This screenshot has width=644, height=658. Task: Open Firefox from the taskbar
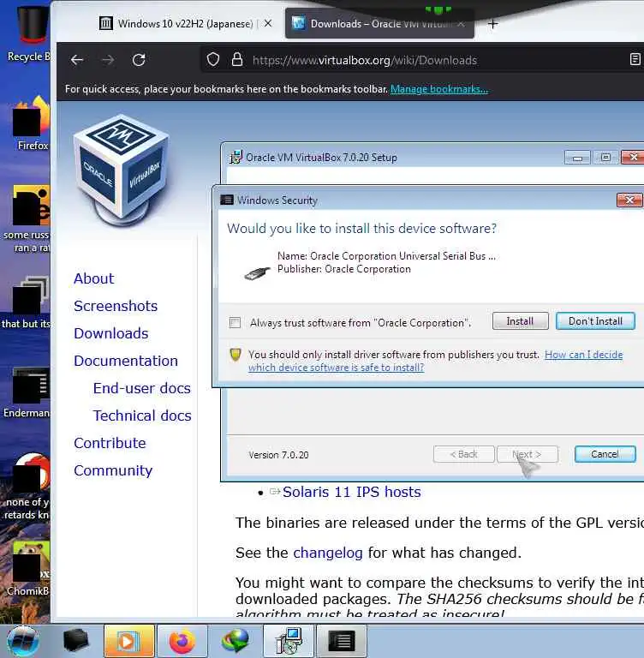coord(182,641)
